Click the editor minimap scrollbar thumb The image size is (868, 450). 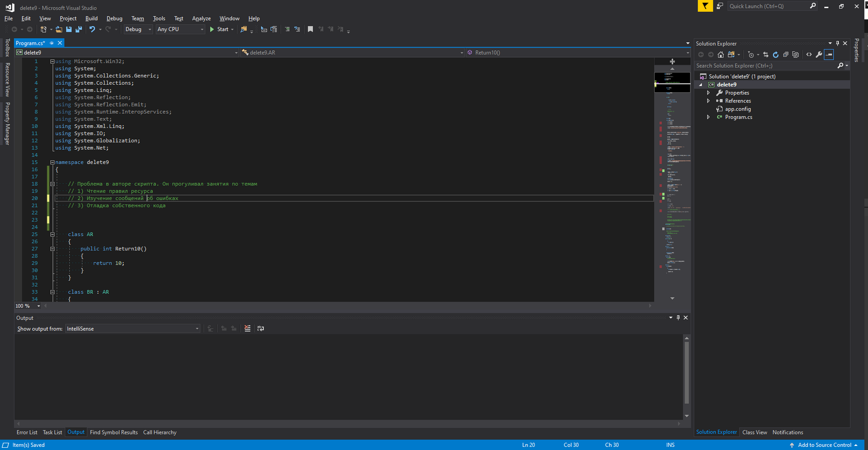[x=672, y=82]
